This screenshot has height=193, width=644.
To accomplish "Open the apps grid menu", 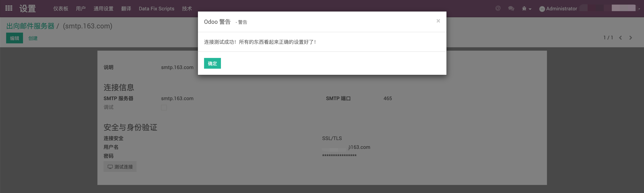I will (x=8, y=8).
